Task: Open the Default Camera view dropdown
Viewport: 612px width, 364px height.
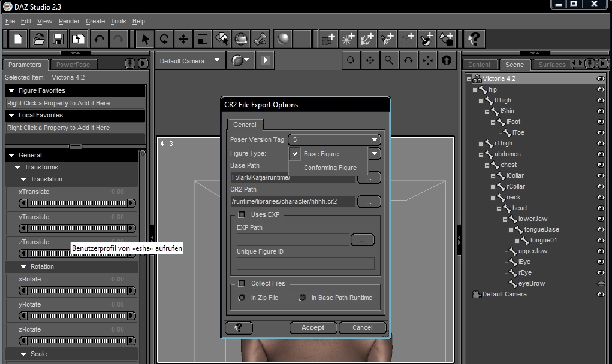Action: (189, 61)
